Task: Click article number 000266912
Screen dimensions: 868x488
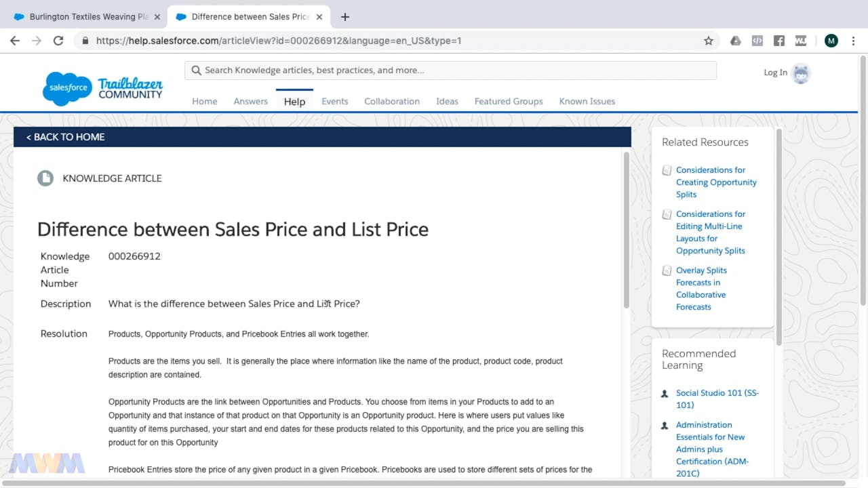Action: [x=134, y=256]
